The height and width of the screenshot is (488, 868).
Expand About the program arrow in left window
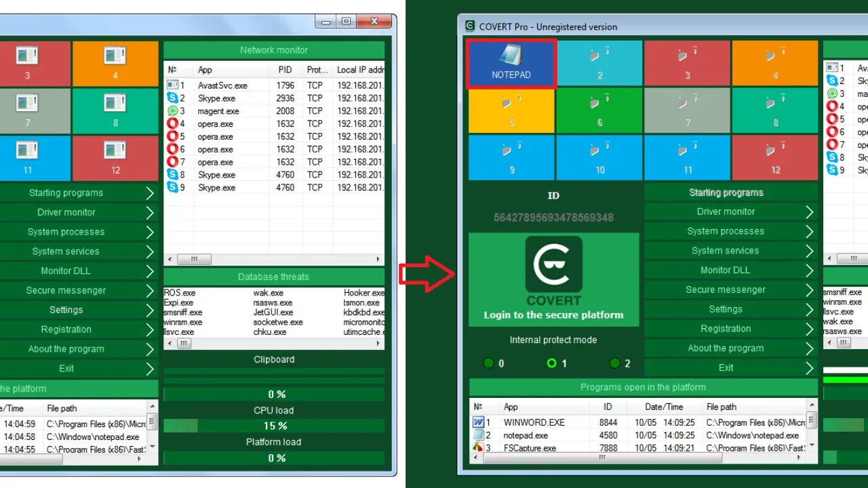(150, 350)
